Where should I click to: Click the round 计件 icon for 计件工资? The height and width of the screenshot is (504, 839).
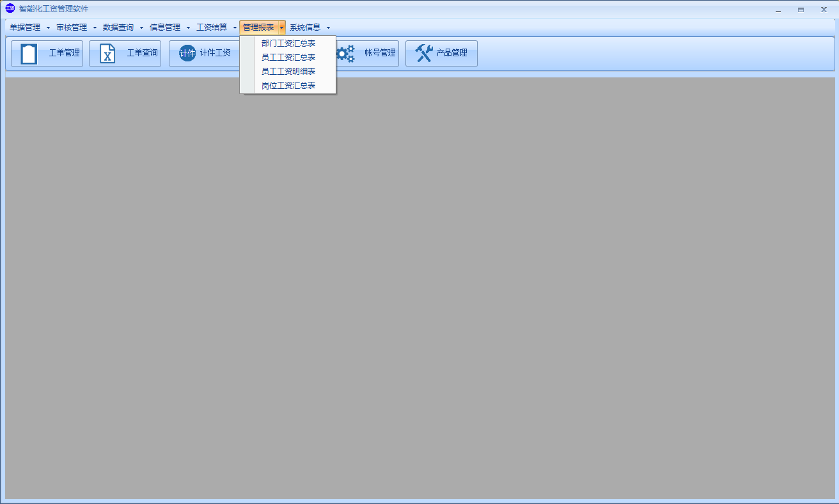click(x=187, y=53)
